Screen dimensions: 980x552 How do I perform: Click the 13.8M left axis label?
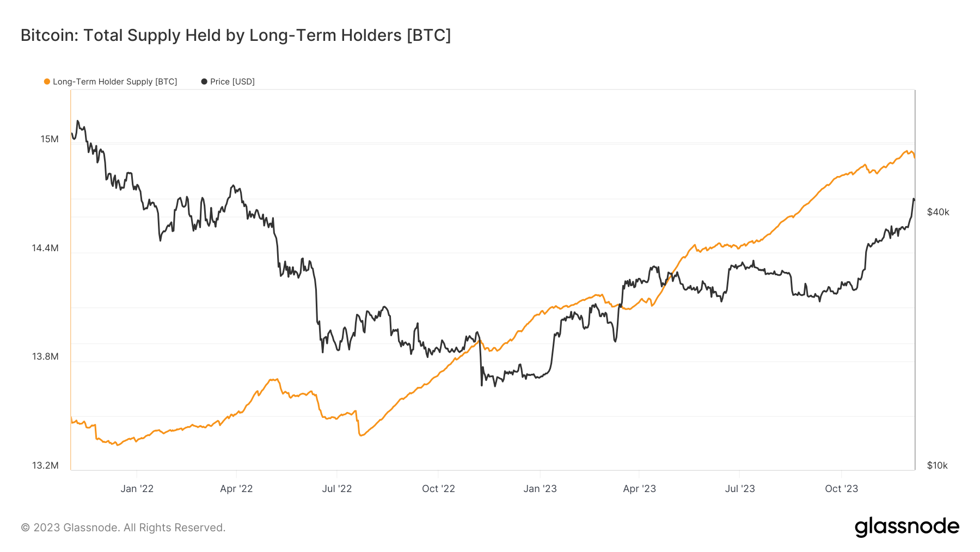(45, 357)
